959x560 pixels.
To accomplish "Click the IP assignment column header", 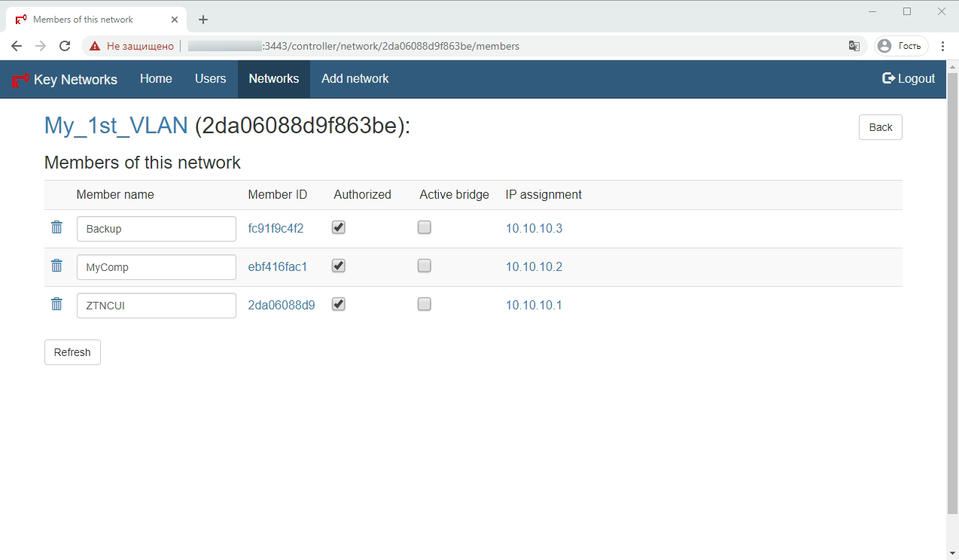I will 543,194.
